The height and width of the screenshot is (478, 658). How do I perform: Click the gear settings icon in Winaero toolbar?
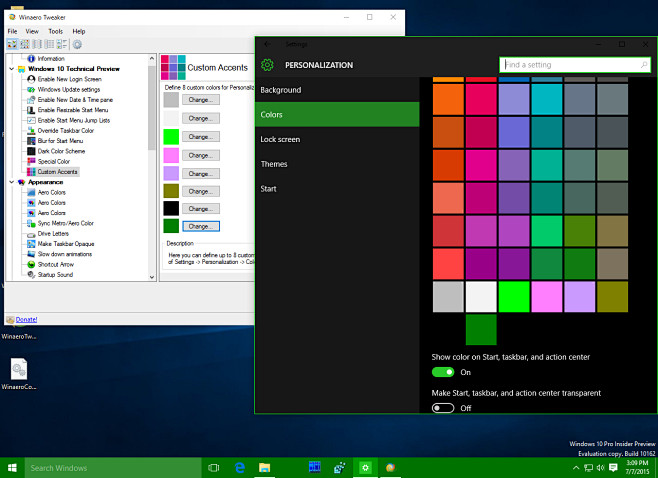click(77, 44)
